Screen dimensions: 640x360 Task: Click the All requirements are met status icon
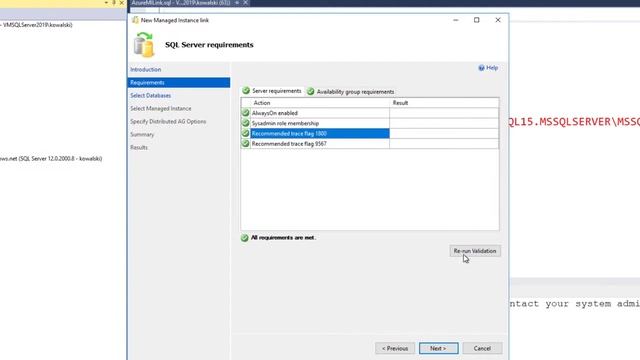[x=244, y=238]
